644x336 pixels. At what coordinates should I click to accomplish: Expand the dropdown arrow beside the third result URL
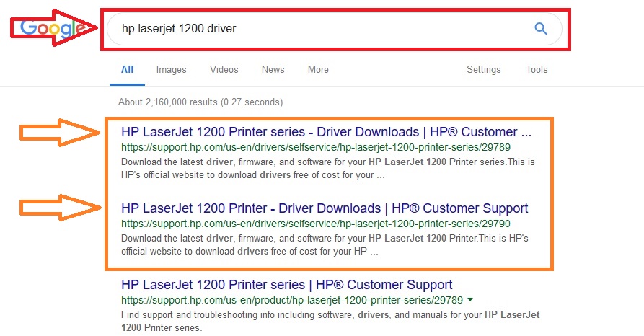pyautogui.click(x=470, y=299)
